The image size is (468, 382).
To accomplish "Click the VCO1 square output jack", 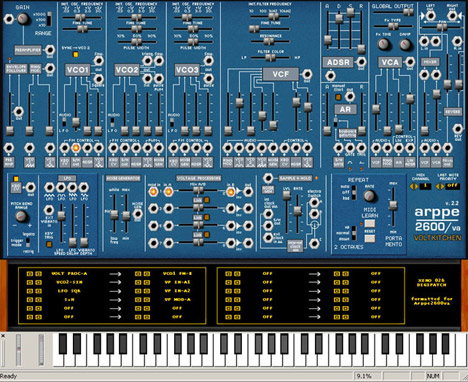I will [x=98, y=79].
